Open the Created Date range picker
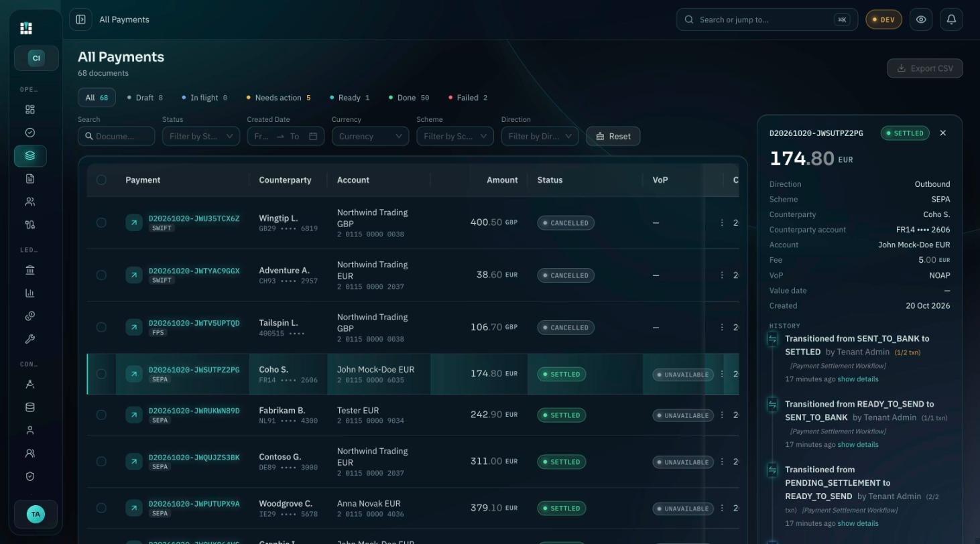Screen dimensions: 980x544 click(286, 136)
